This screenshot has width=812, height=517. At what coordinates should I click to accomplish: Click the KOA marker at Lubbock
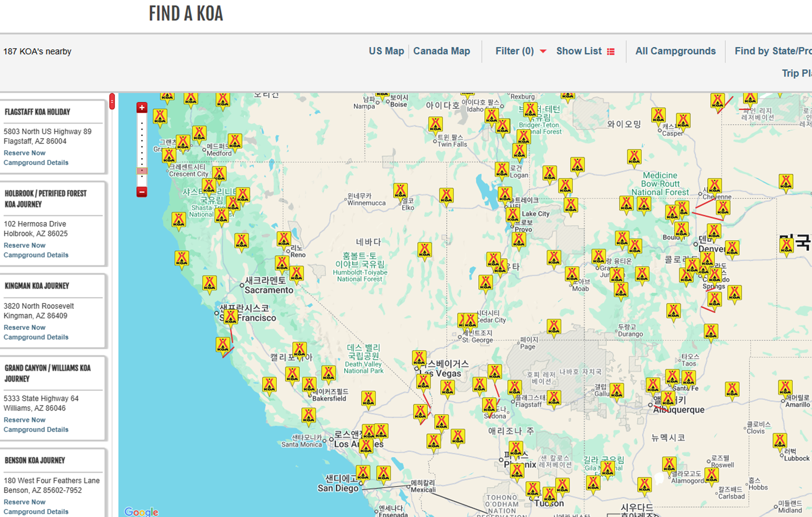pyautogui.click(x=780, y=440)
